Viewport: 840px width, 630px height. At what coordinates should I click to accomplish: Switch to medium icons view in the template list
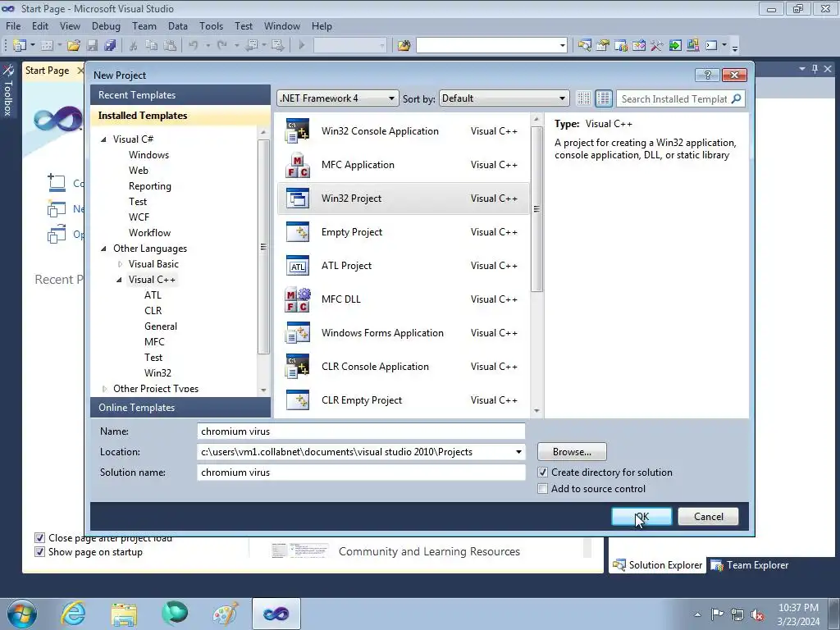603,98
